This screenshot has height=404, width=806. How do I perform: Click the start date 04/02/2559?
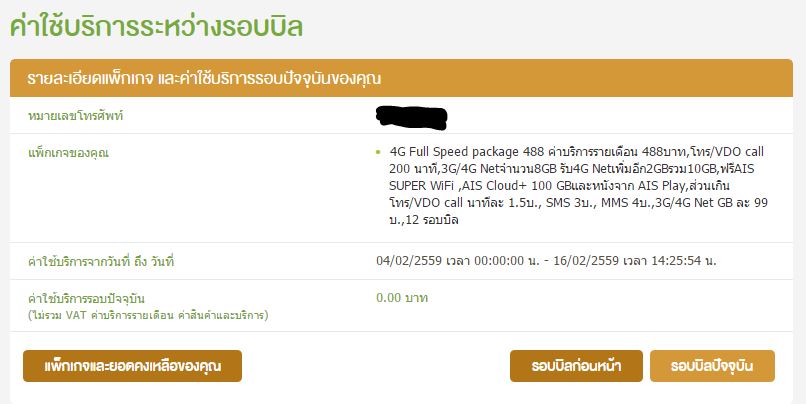click(x=409, y=261)
